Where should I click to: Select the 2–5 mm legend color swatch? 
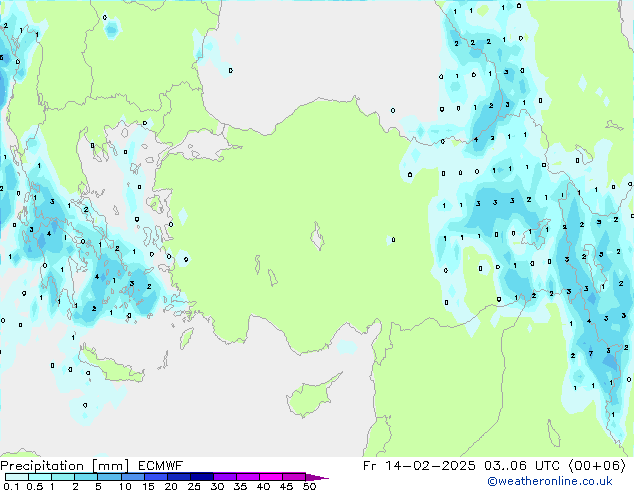[86, 477]
